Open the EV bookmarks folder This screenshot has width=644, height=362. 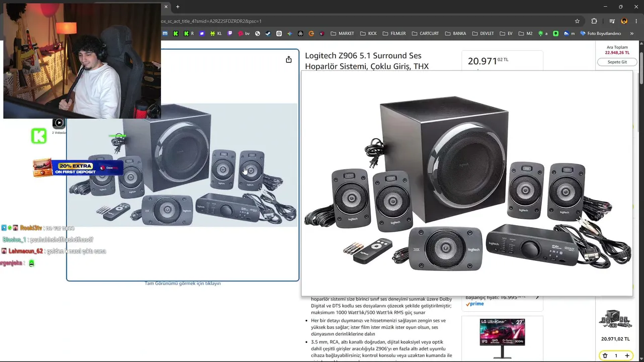click(x=506, y=34)
